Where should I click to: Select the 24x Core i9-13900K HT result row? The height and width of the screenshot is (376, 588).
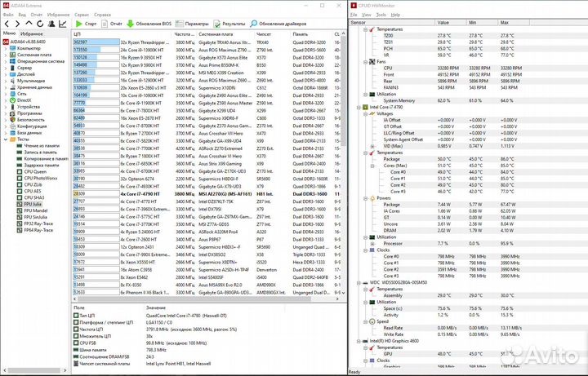pos(207,50)
